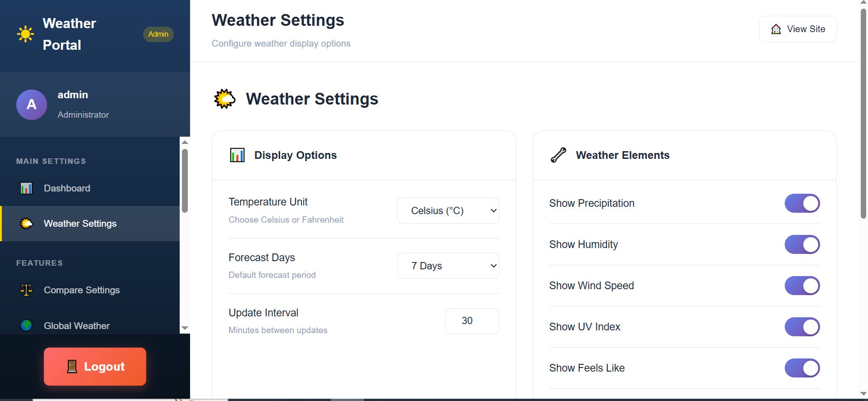
Task: Click the Display Options chart icon
Action: tap(237, 155)
